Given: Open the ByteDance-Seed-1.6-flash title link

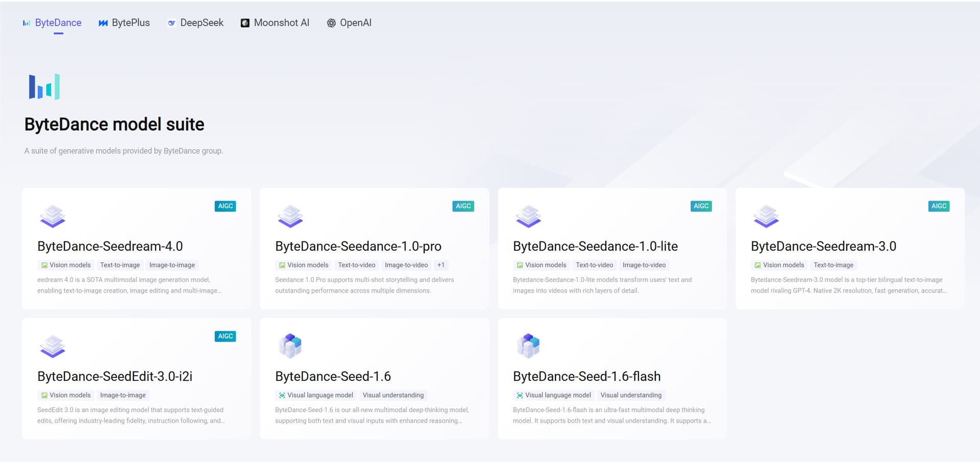Looking at the screenshot, I should pos(586,376).
